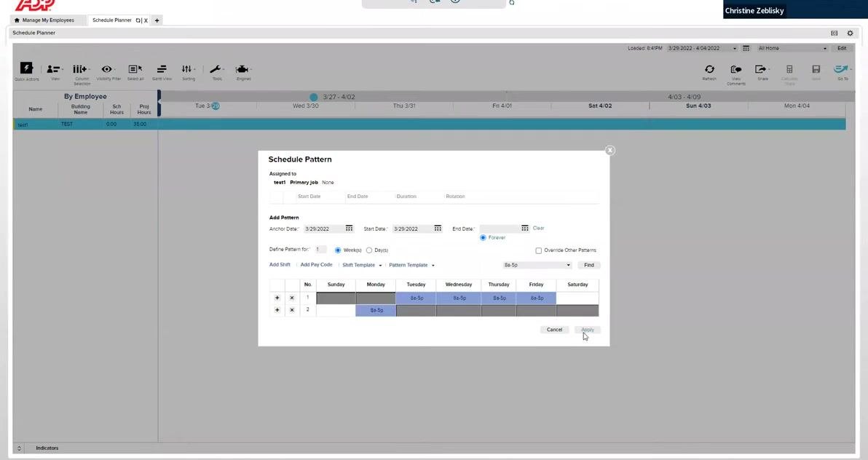Click the Refresh icon

(709, 69)
